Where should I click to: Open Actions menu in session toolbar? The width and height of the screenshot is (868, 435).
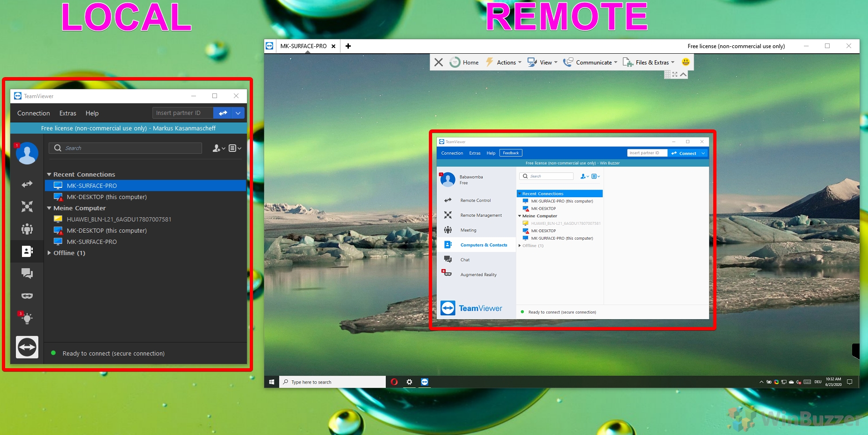[x=504, y=62]
